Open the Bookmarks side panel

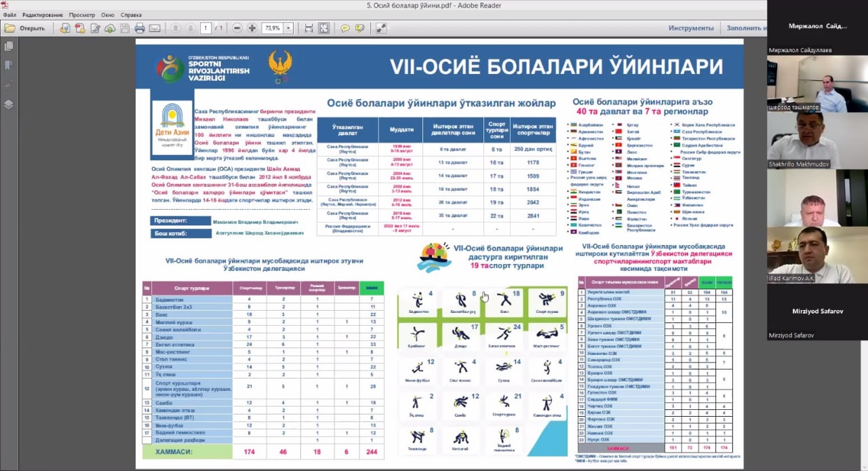pos(9,66)
